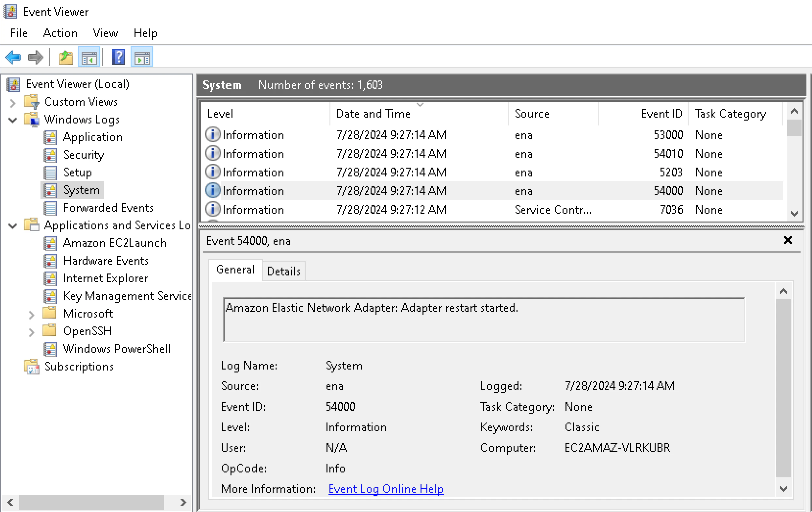Click the event description text box
812x512 pixels.
[x=484, y=320]
